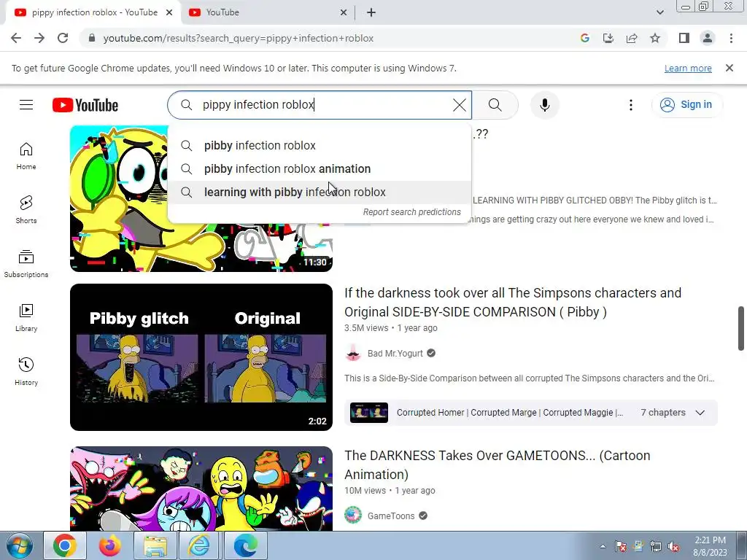Go to Home in sidebar

click(26, 156)
